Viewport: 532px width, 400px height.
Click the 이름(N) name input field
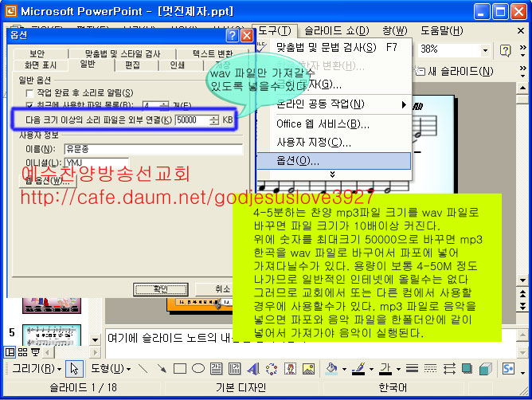pos(154,149)
